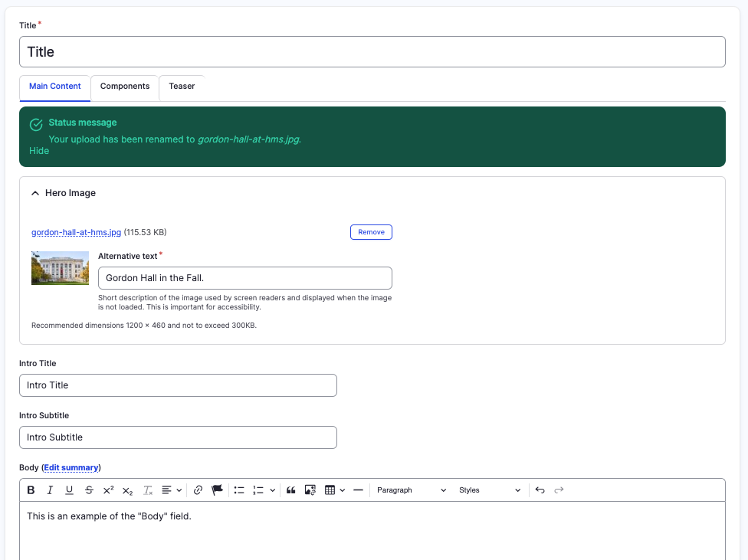Hide the status message
This screenshot has height=560, width=748.
pos(39,151)
